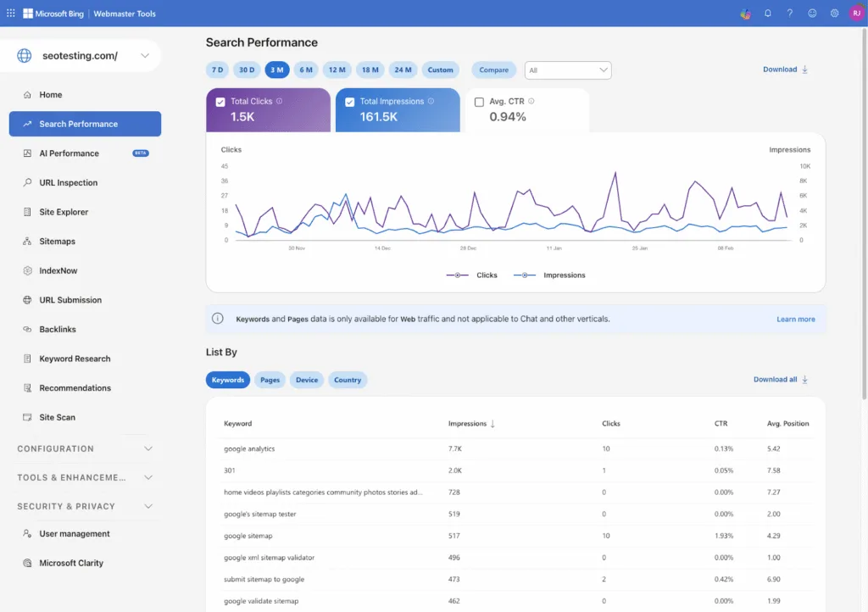Open the feedback smiley icon
Screen dimensions: 868x612
(x=810, y=13)
